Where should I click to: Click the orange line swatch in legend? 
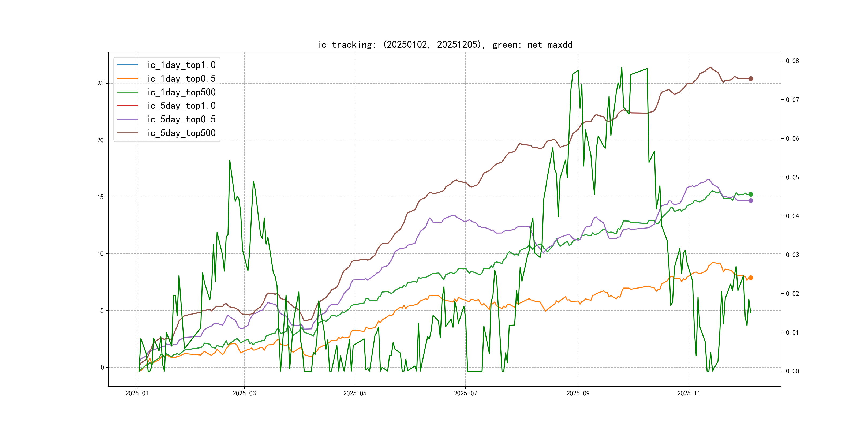[128, 78]
